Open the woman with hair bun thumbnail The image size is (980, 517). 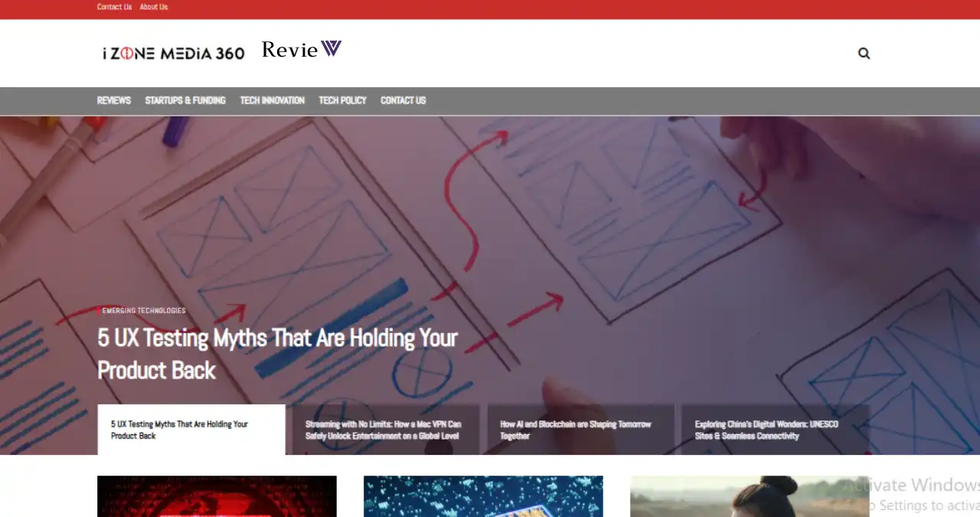(750, 496)
